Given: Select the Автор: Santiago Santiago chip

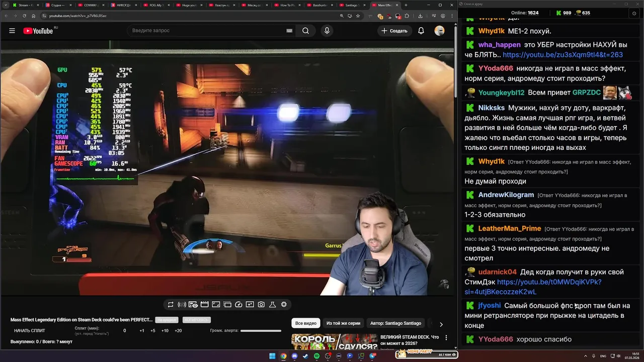Looking at the screenshot, I should (x=395, y=323).
